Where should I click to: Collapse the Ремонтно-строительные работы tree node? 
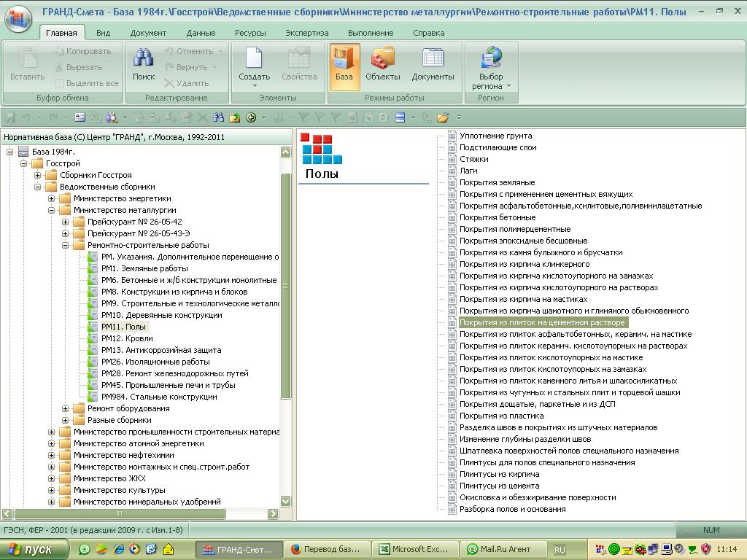click(x=66, y=245)
